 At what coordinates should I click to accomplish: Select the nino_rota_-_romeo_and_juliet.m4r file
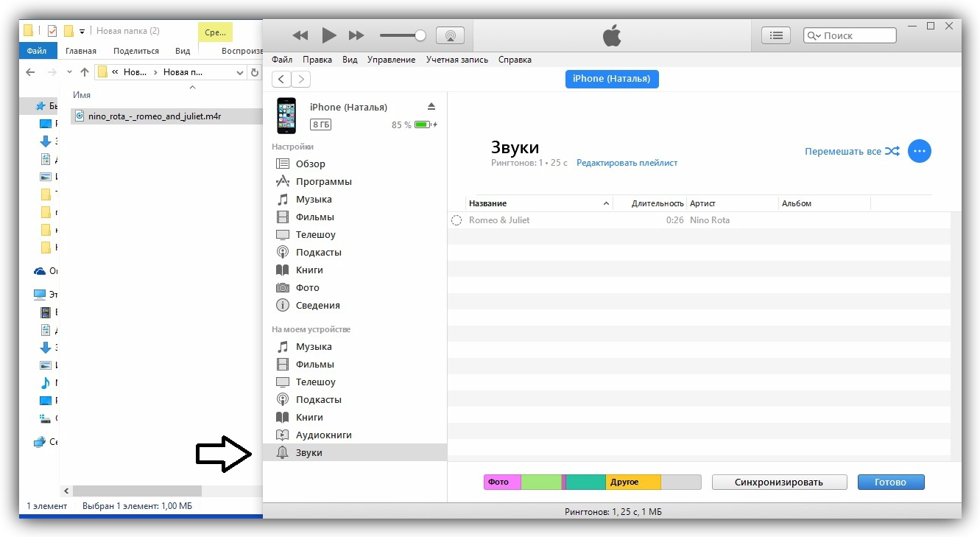click(167, 116)
